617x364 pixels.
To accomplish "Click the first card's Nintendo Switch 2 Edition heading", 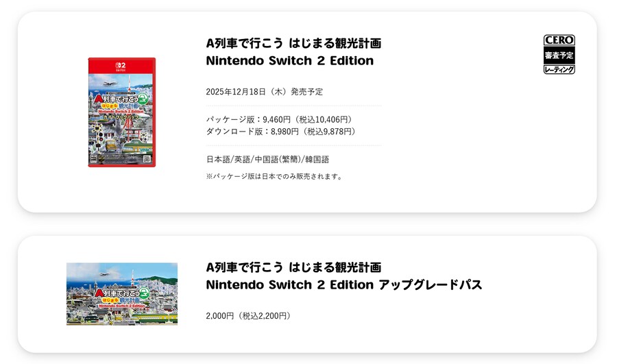I will 289,60.
